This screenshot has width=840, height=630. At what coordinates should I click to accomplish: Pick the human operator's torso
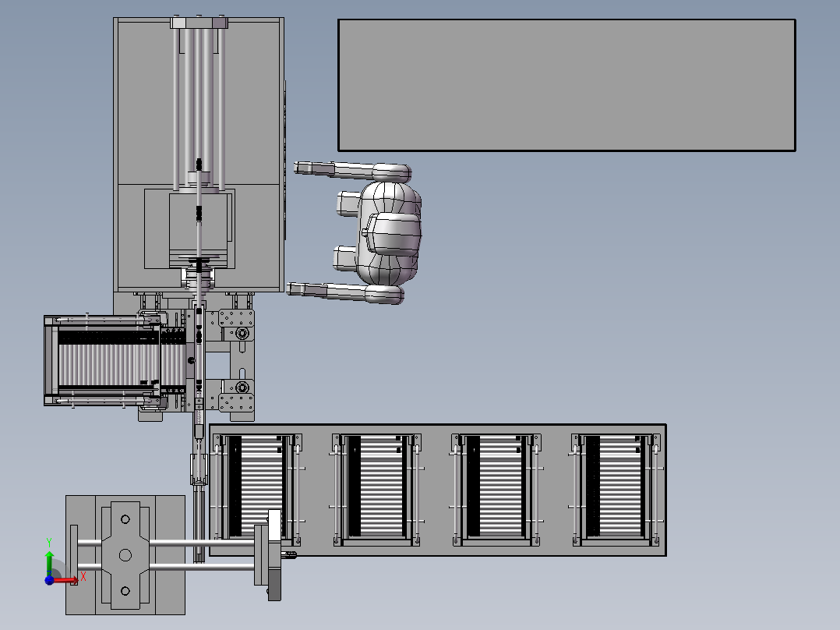pyautogui.click(x=390, y=233)
